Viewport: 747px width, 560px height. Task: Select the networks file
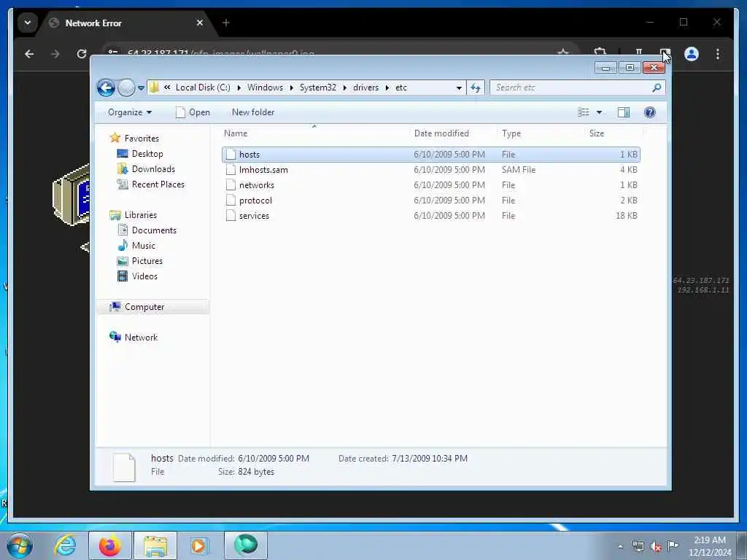430,184
